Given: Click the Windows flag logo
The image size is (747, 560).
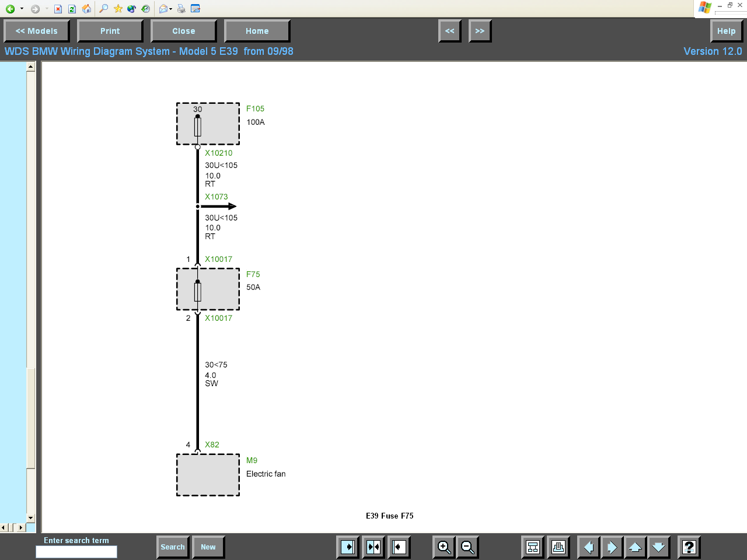Looking at the screenshot, I should point(704,8).
